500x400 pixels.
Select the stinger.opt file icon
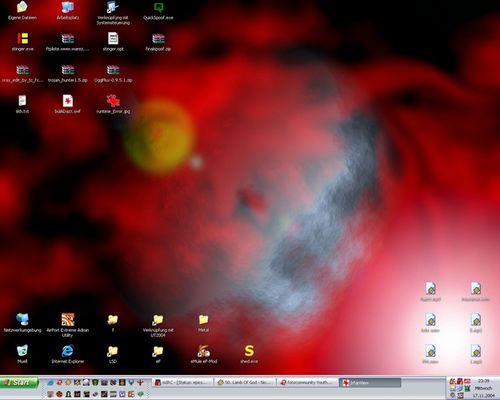coord(113,42)
